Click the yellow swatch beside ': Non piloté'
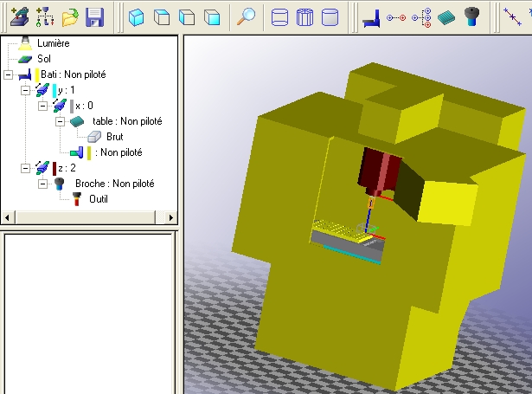Screen dimensions: 532x394 (89, 153)
